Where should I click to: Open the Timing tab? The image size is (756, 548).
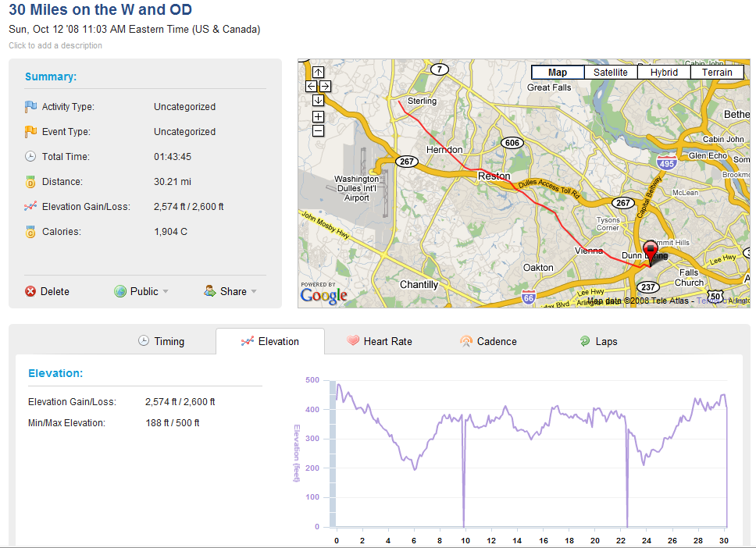pos(162,341)
